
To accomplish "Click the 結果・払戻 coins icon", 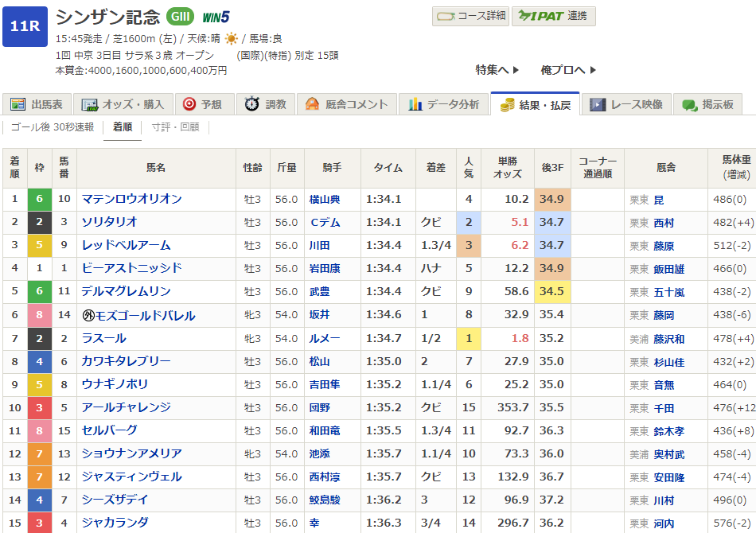I will (505, 104).
